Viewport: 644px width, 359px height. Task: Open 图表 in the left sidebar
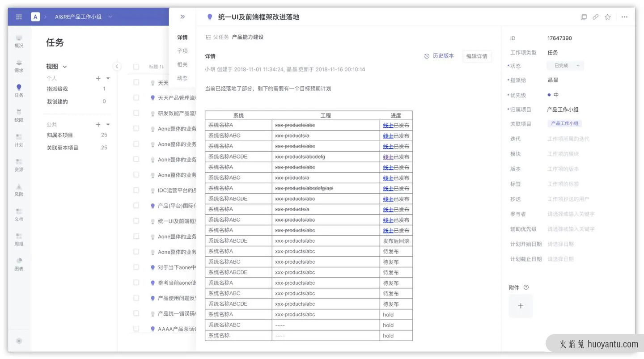(19, 265)
